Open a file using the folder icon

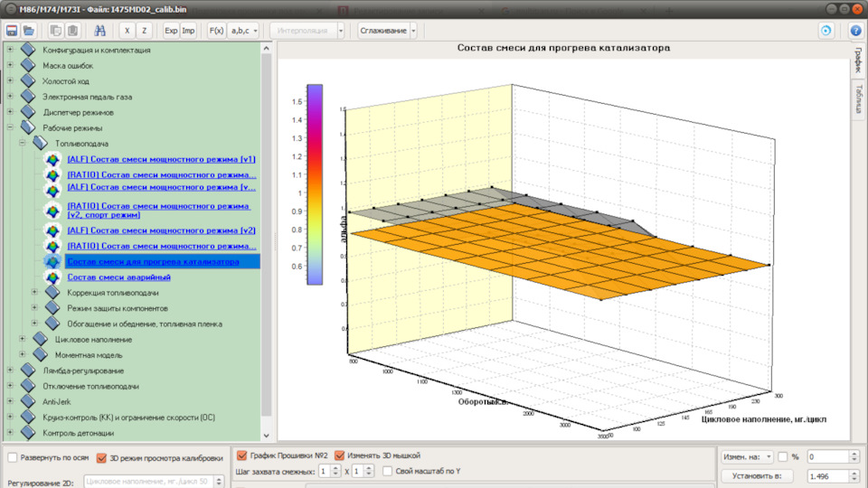pos(29,31)
